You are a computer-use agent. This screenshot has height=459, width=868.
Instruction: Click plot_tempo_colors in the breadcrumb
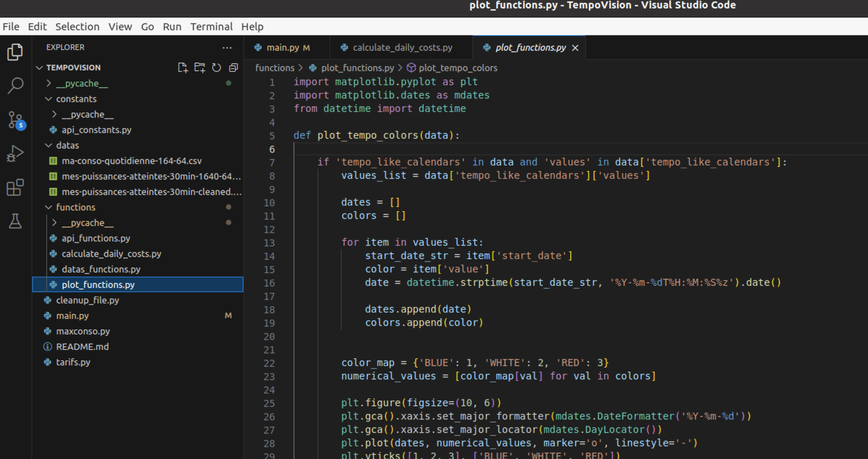(458, 68)
